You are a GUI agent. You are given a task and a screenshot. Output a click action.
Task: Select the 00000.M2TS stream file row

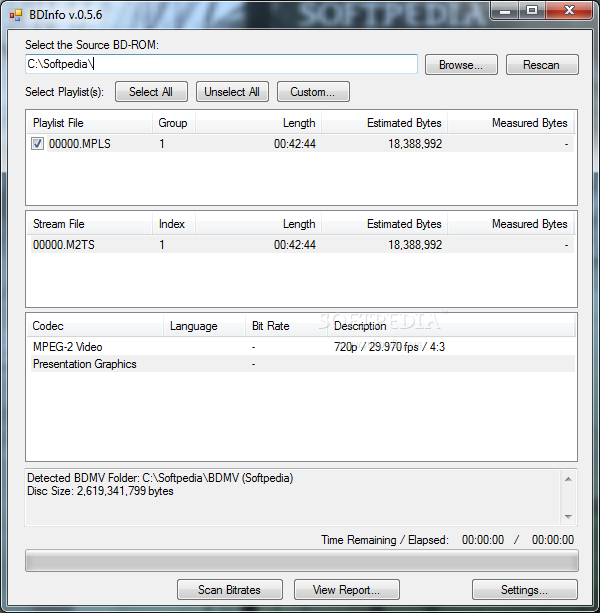click(303, 245)
